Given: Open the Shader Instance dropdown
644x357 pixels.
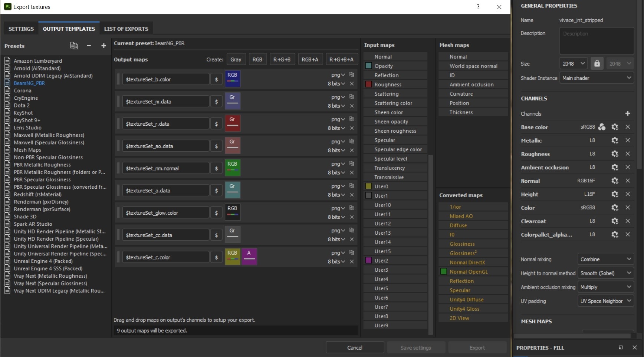Looking at the screenshot, I should pos(597,78).
